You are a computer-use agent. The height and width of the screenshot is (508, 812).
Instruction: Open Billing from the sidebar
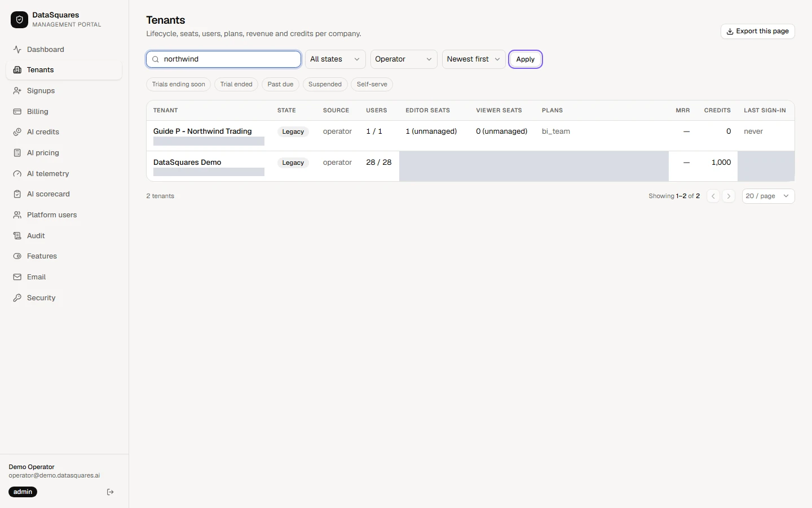64,112
